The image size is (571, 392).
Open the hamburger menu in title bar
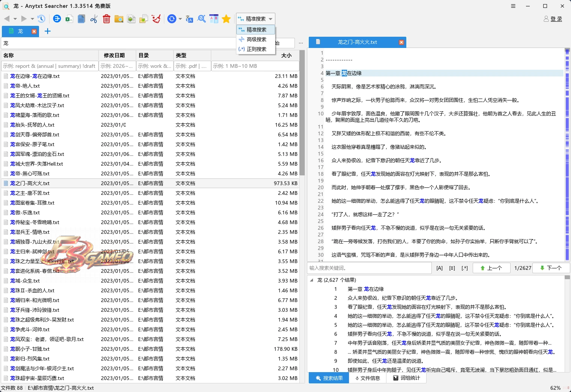point(513,6)
